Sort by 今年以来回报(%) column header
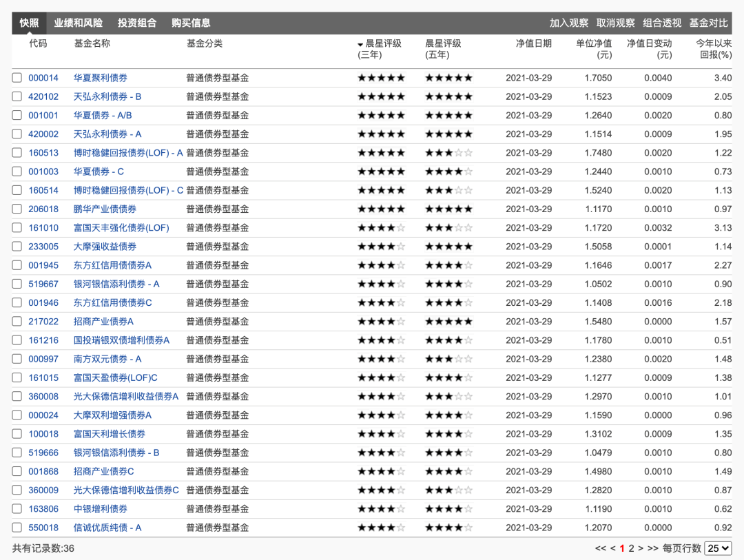The height and width of the screenshot is (560, 744). pos(714,49)
